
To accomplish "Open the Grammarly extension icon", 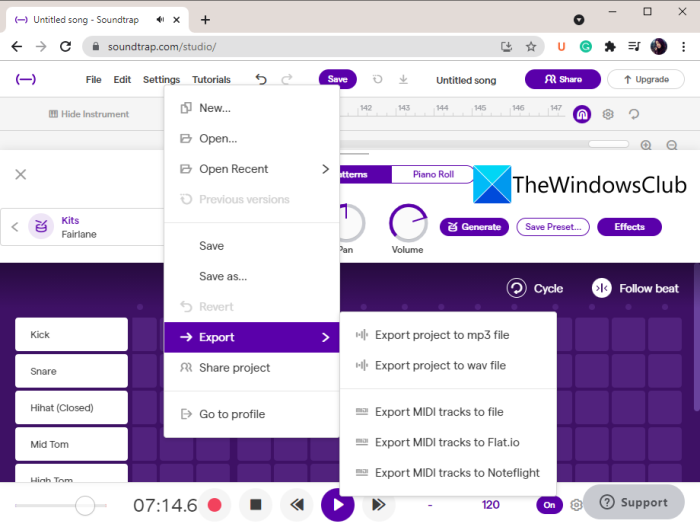I will (x=586, y=46).
